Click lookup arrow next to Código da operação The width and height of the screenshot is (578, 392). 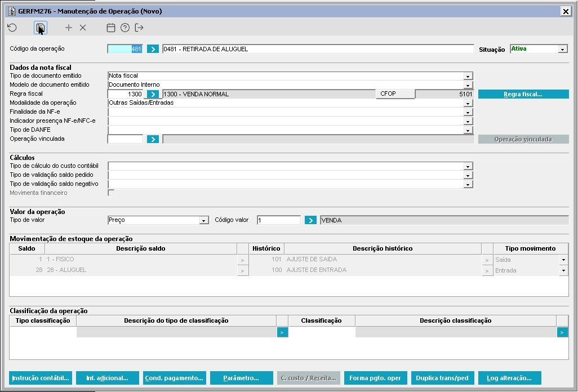pos(153,49)
